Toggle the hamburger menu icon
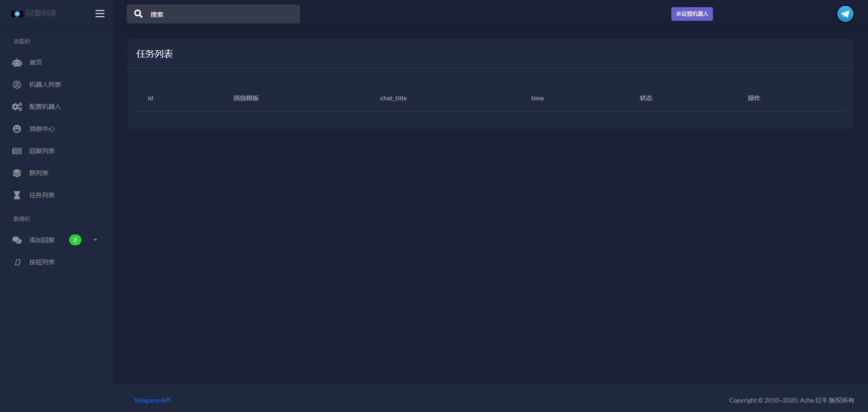 [x=100, y=14]
